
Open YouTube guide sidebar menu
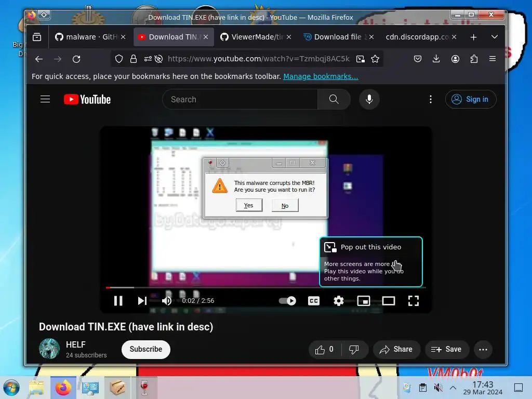[x=45, y=99]
